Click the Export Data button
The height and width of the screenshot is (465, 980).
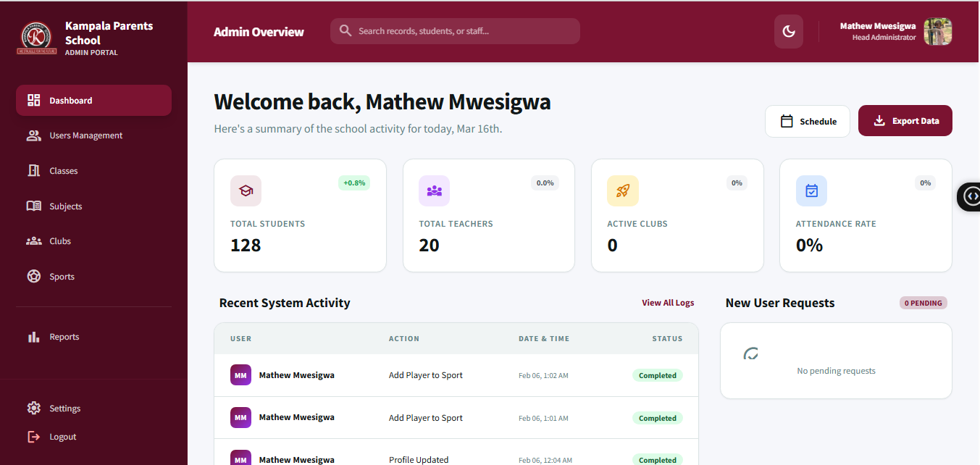905,120
